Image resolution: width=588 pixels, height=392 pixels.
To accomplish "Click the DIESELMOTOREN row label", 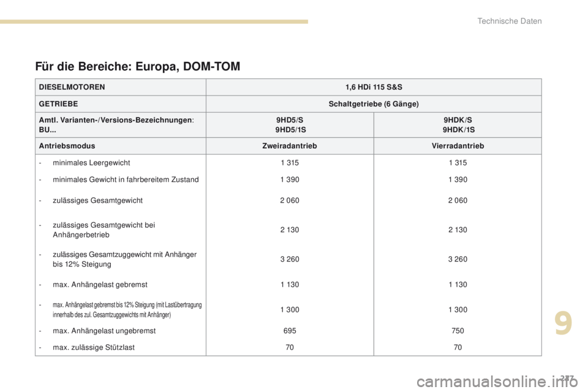I will point(72,88).
